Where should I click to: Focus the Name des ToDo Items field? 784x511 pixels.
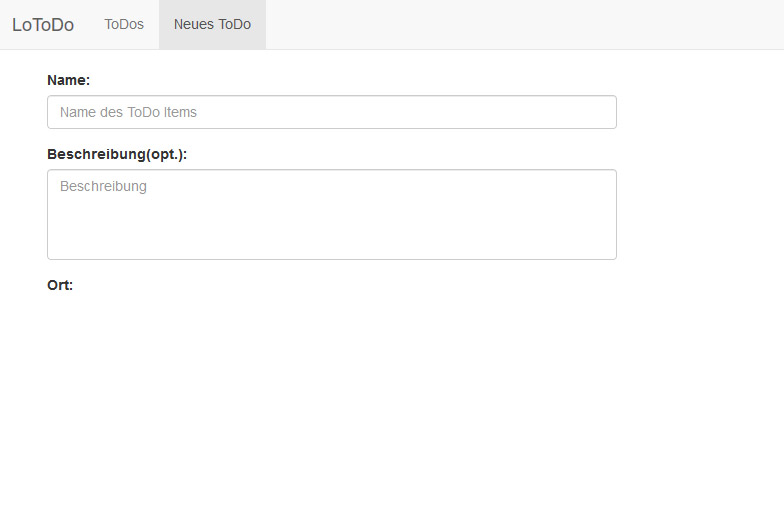point(332,112)
